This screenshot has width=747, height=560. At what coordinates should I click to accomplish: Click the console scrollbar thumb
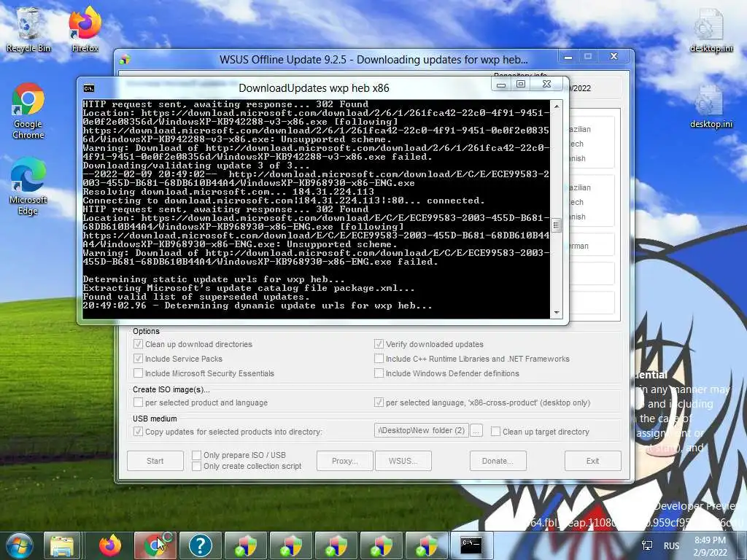tap(557, 225)
